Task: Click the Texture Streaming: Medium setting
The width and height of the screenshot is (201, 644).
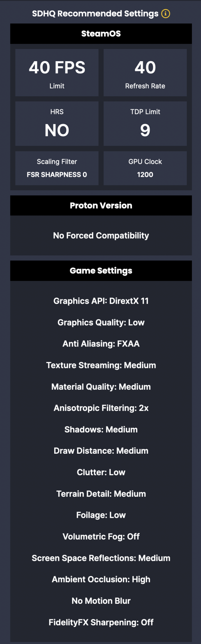Action: [x=101, y=365]
